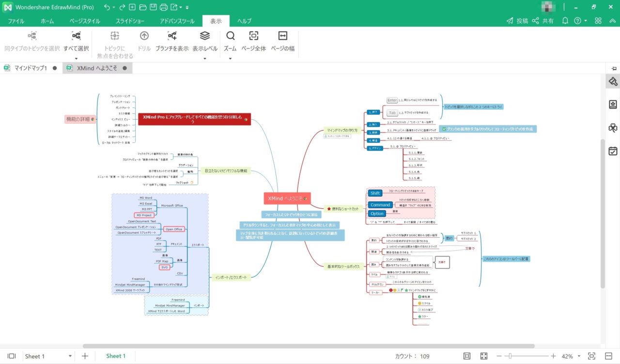This screenshot has height=364, width=620.
Task: Zoom out with the minus button
Action: [499, 356]
